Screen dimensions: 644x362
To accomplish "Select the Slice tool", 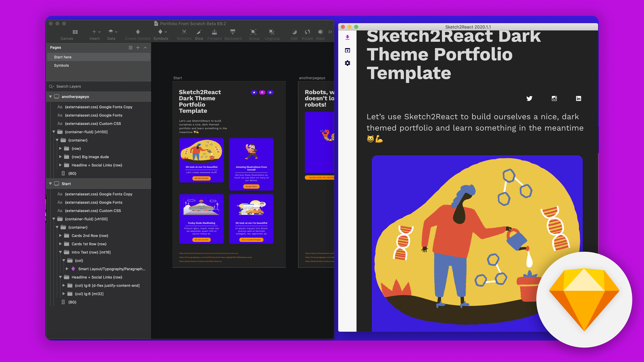I will tap(199, 32).
